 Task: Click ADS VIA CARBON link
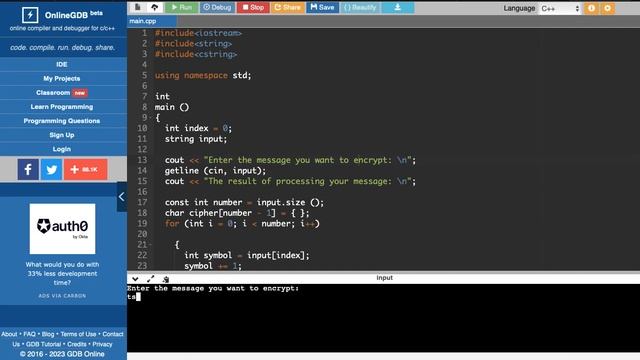click(62, 296)
